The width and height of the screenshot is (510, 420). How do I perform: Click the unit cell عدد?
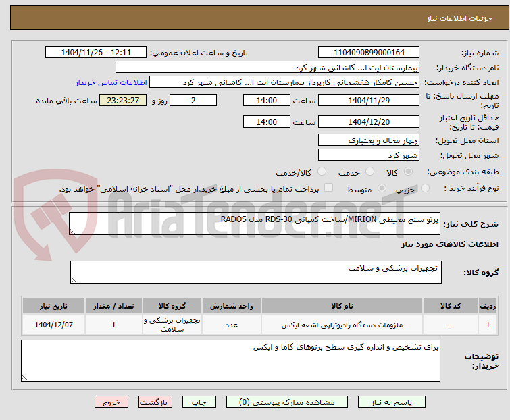pos(232,325)
